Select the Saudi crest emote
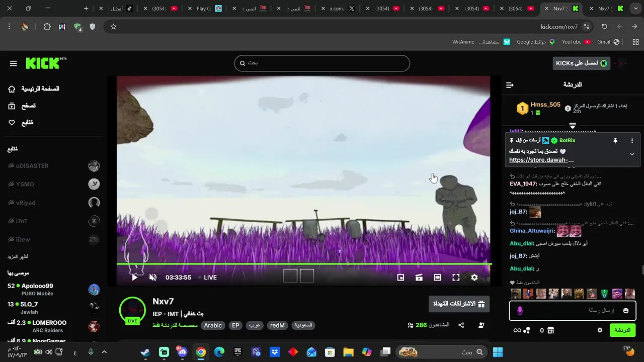Screen dimensions: 644x362 coord(604,294)
